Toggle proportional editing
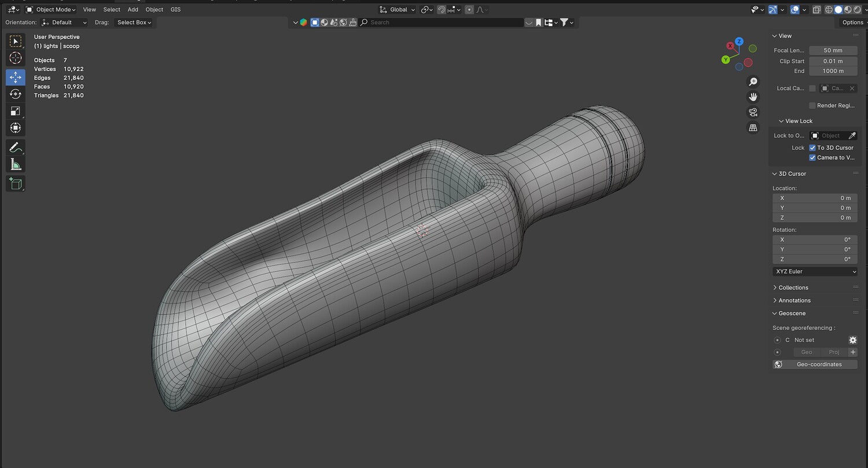The image size is (868, 468). (469, 9)
